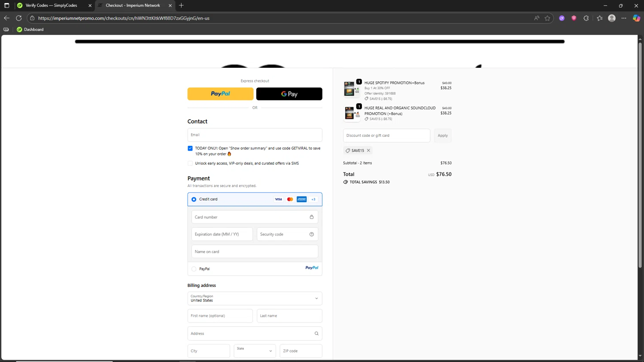Screen dimensions: 644x362
Task: Click the Email input field
Action: [x=255, y=135]
